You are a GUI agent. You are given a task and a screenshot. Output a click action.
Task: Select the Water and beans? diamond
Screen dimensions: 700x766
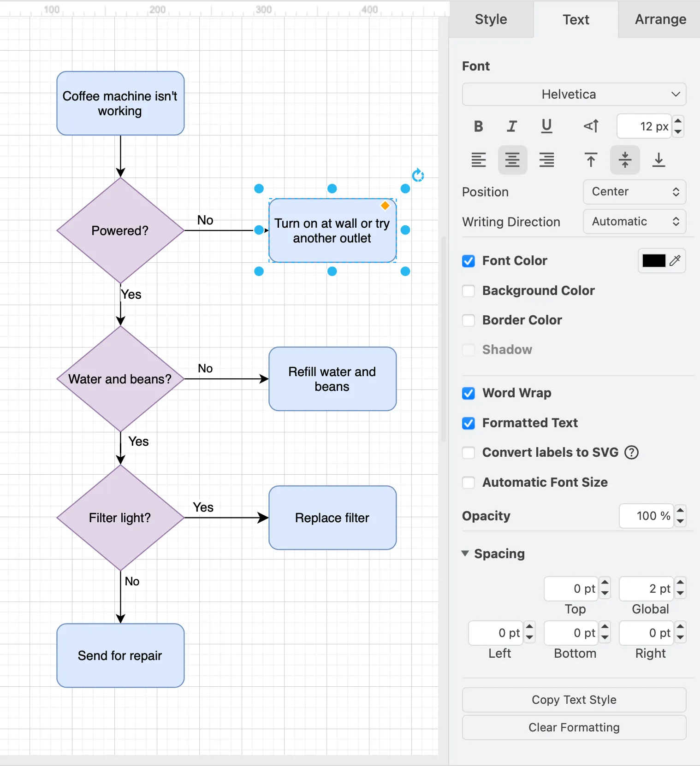click(120, 379)
